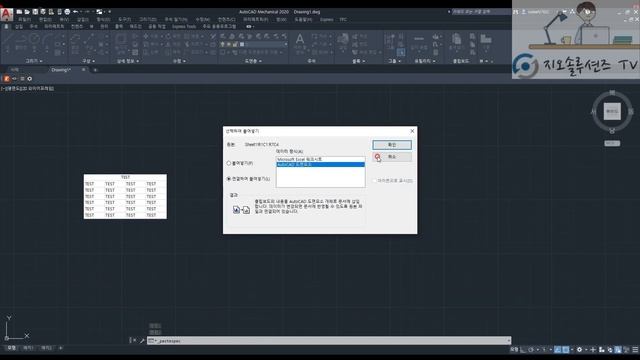The image size is (640, 360).
Task: Click the Open file icon in quick access toolbar
Action: [x=27, y=12]
